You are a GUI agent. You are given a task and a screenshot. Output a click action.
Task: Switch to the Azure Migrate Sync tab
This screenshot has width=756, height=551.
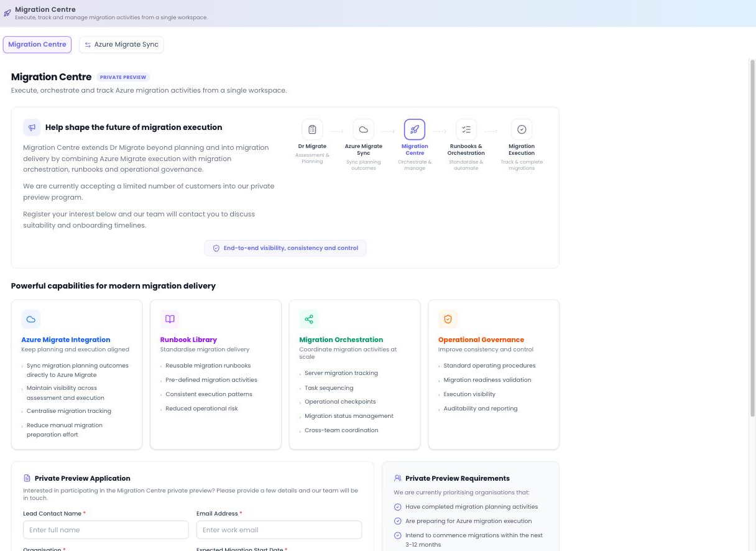[121, 45]
